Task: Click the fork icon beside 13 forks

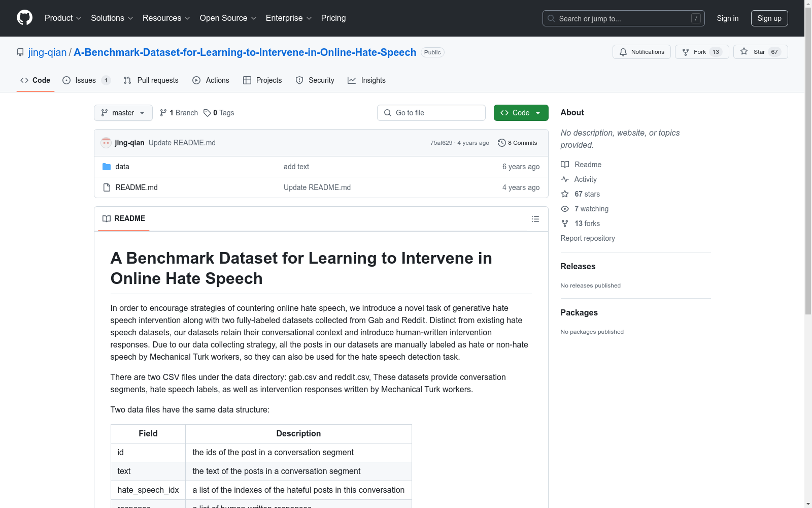Action: click(x=565, y=224)
